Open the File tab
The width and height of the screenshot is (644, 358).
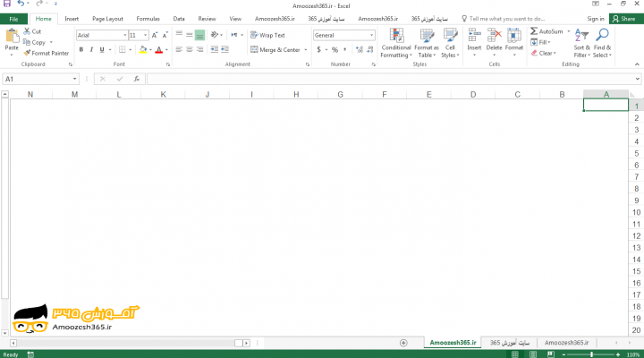(13, 19)
